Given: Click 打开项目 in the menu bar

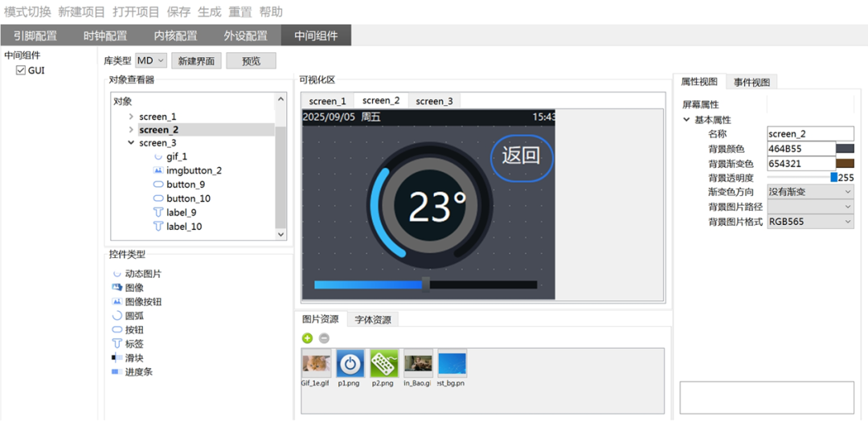Looking at the screenshot, I should click(x=136, y=11).
